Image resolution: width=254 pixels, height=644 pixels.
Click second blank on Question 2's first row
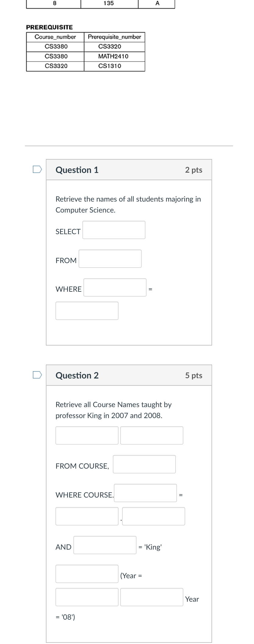click(152, 435)
